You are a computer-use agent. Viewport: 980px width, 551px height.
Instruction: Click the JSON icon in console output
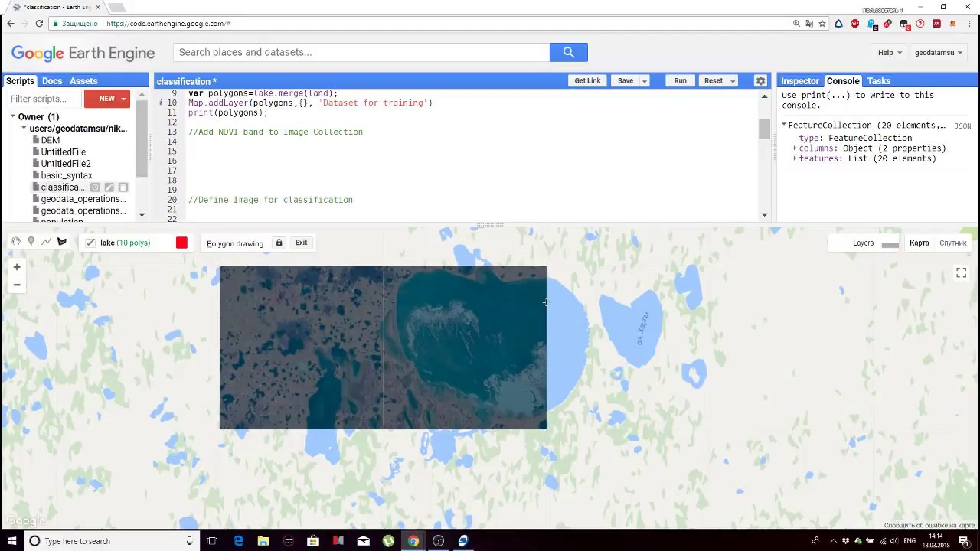point(962,126)
